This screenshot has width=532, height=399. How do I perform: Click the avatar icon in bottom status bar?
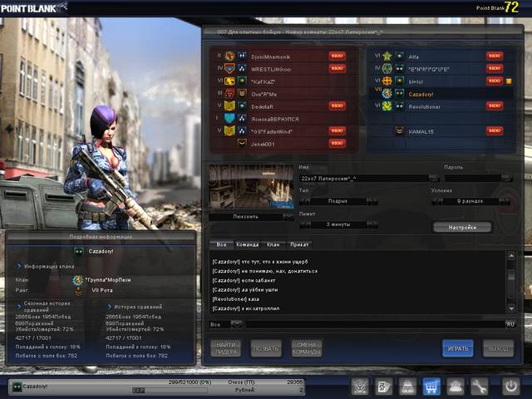(17, 387)
